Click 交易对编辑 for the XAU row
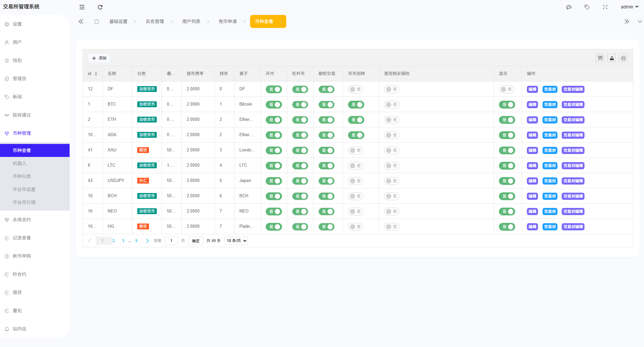Image resolution: width=644 pixels, height=347 pixels. click(x=573, y=150)
